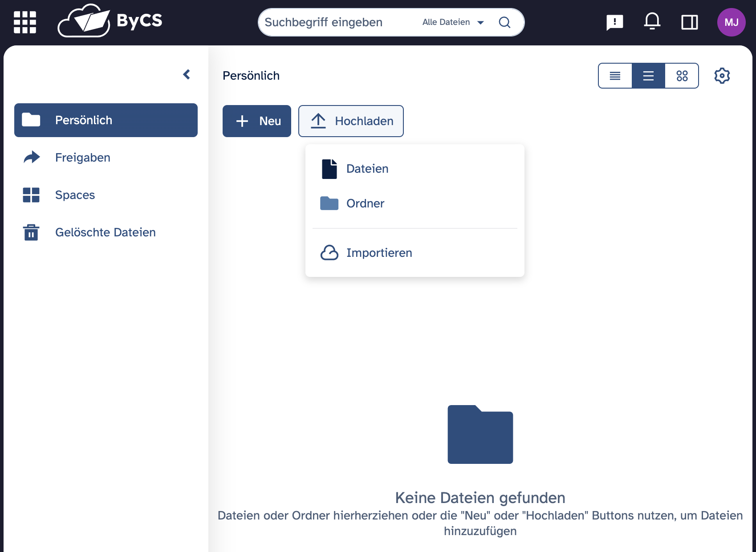Choose Dateien from upload menu

tap(367, 169)
